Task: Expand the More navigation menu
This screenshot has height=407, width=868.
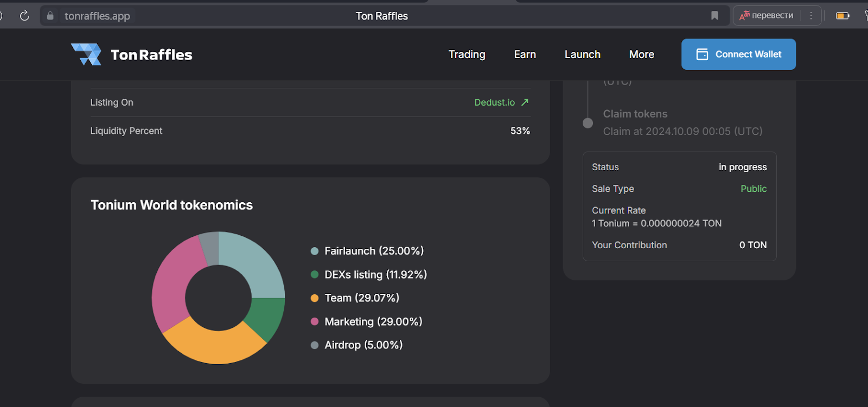Action: pos(641,54)
